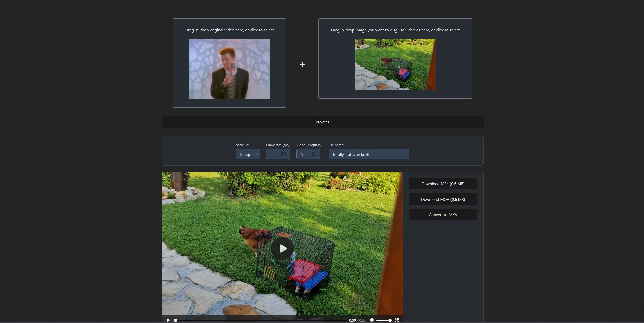Increase the Video Length stepper value
Image resolution: width=644 pixels, height=323 pixels.
[314, 153]
